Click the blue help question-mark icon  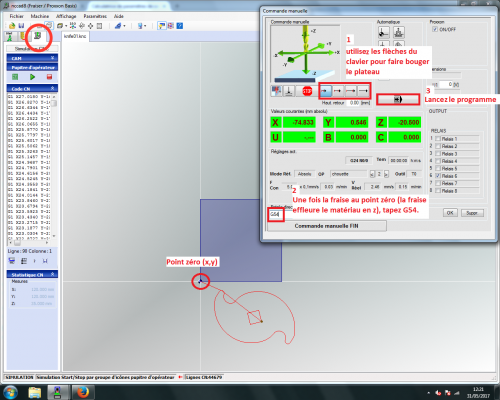[x=180, y=26]
